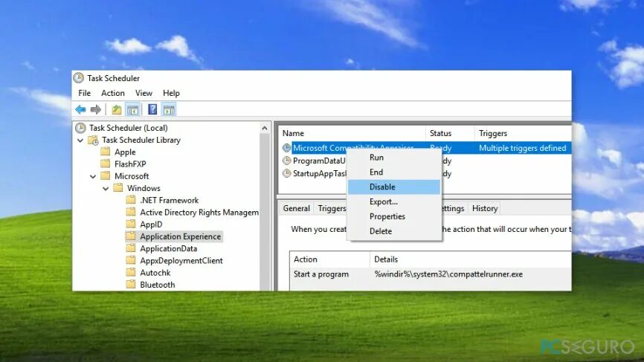
Task: Open the Help menu
Action: click(171, 93)
